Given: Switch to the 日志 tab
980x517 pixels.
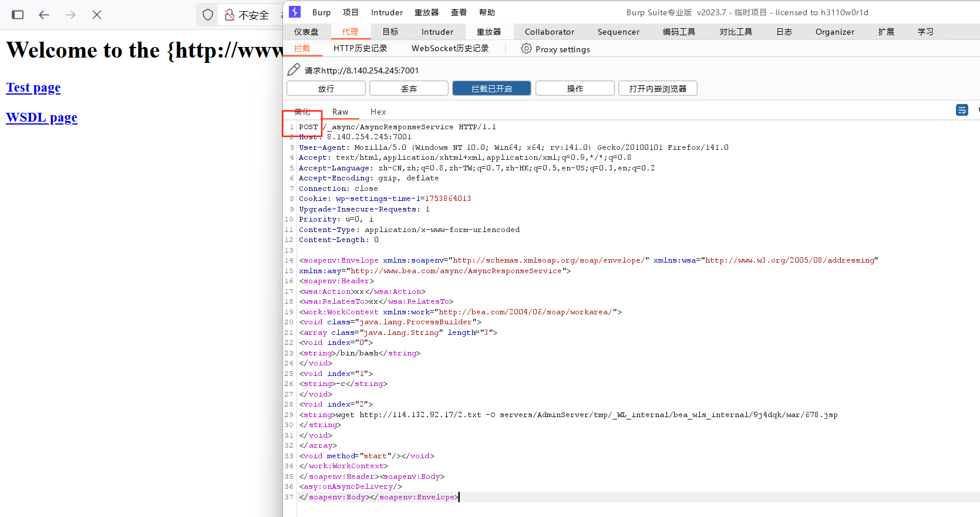Looking at the screenshot, I should click(784, 32).
